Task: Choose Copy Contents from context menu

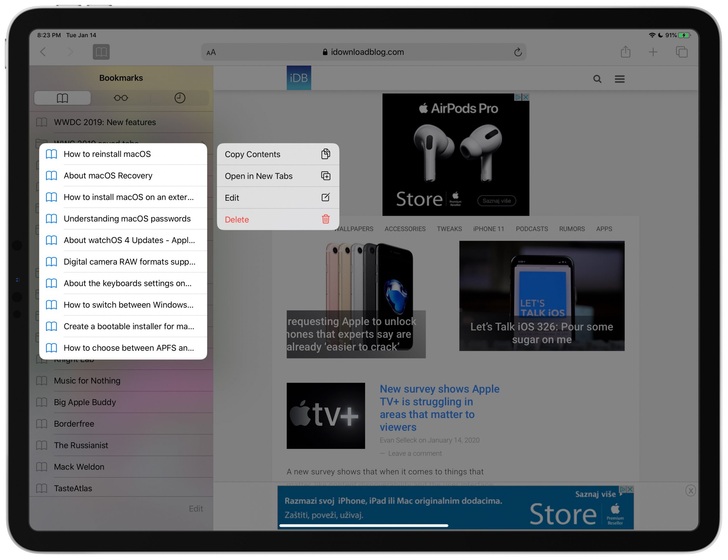Action: click(x=278, y=154)
